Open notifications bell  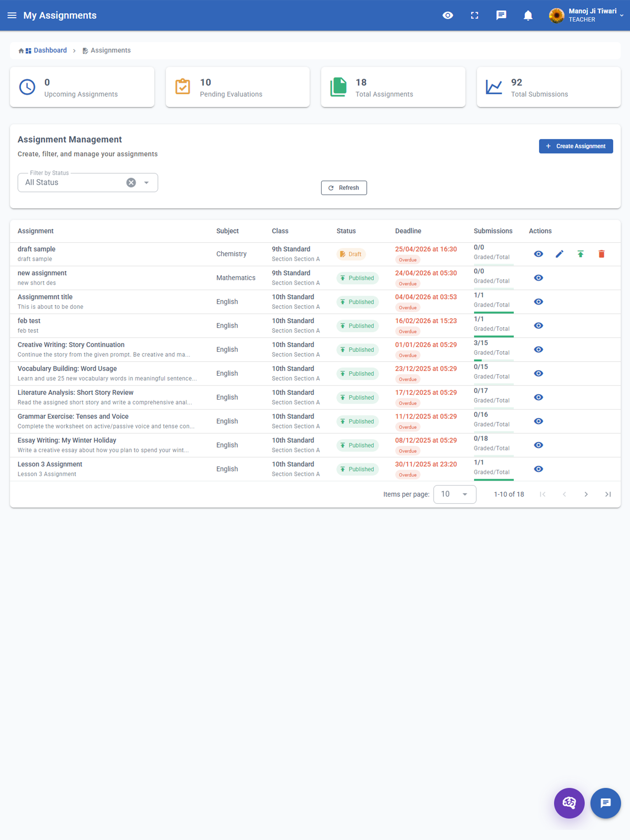click(528, 15)
